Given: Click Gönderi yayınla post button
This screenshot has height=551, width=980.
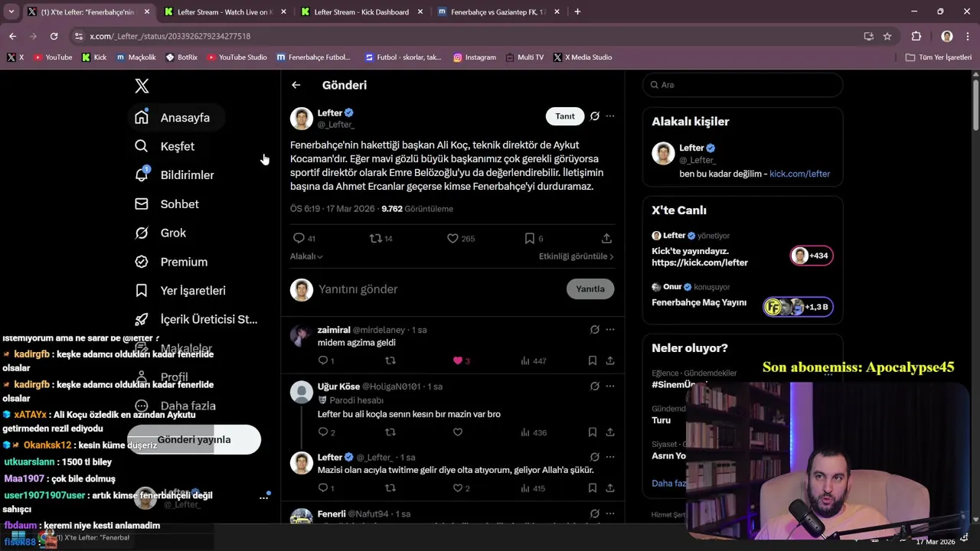Looking at the screenshot, I should [194, 439].
